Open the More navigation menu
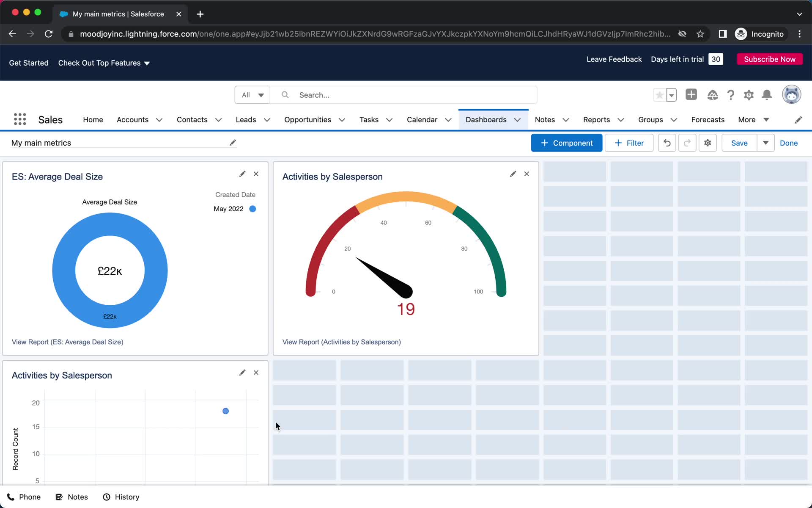Screen dimensions: 812x508 click(753, 120)
